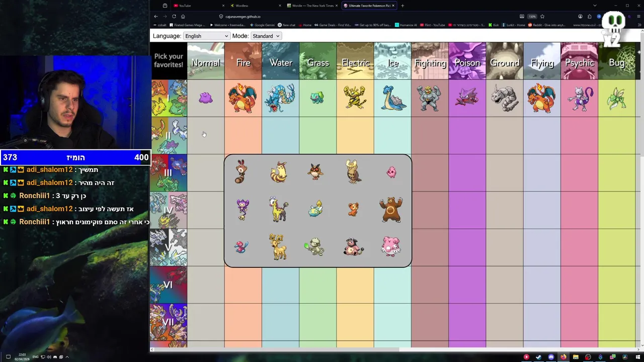644x362 pixels.
Task: Pick Teddiursa in the Pokemon popup
Action: coord(353,209)
